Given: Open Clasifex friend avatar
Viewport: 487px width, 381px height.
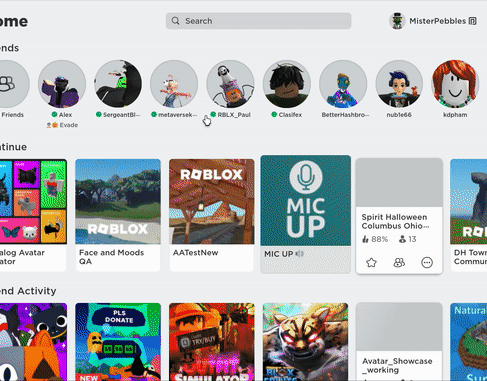Looking at the screenshot, I should [287, 84].
